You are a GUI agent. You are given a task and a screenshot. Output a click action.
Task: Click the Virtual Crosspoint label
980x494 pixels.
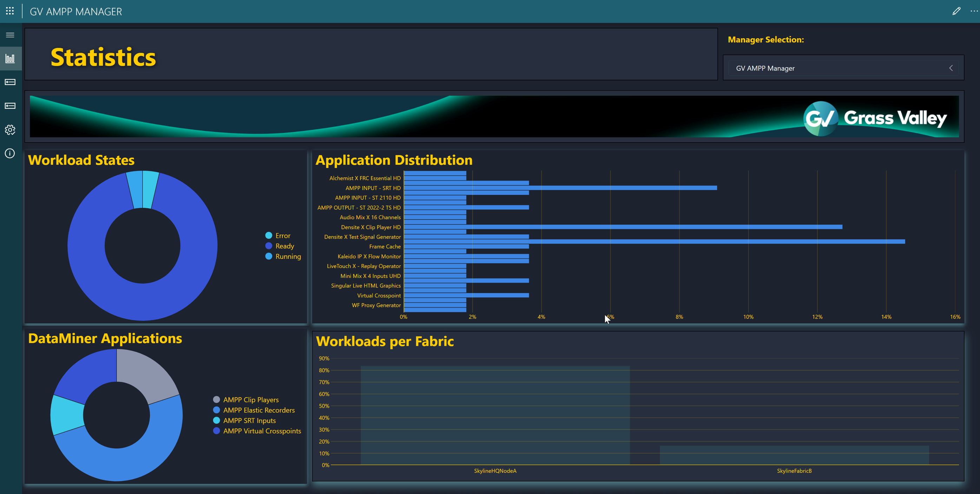coord(379,296)
